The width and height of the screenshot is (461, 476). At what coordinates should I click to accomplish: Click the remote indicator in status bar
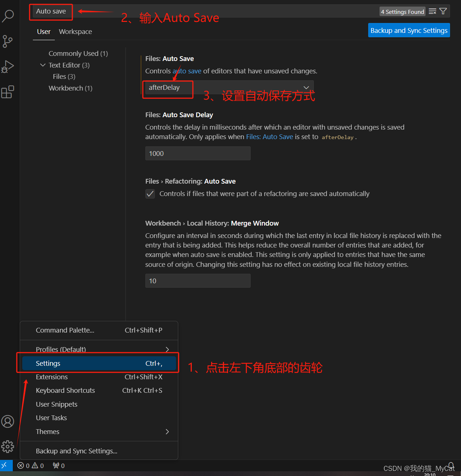pos(5,465)
